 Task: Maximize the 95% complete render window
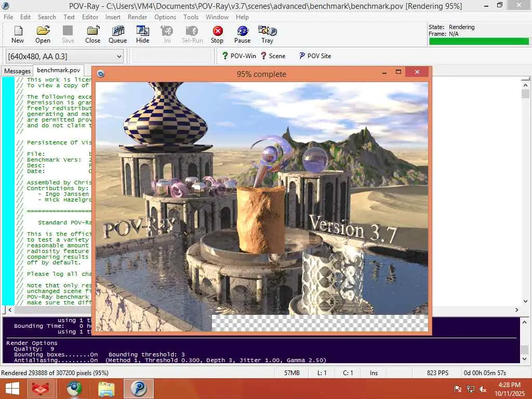(398, 72)
